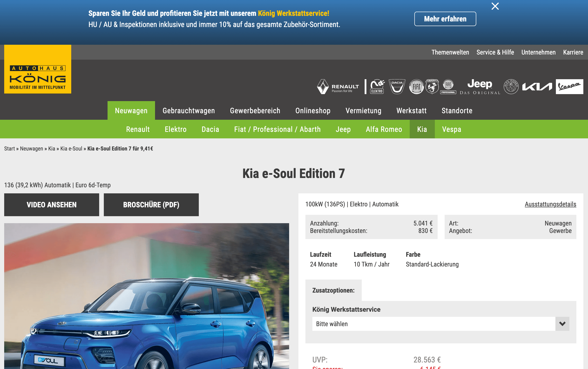The height and width of the screenshot is (369, 588).
Task: Open the Vespa brand logo
Action: click(569, 87)
